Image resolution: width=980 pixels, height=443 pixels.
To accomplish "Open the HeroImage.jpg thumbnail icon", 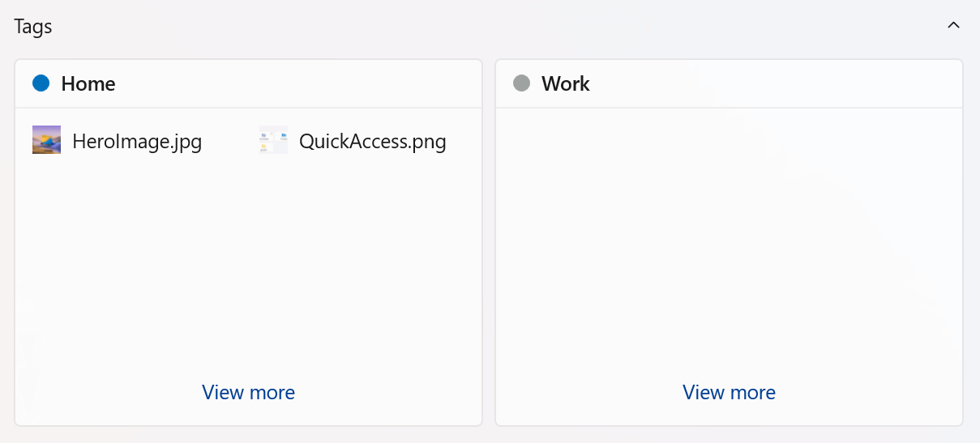I will pyautogui.click(x=46, y=140).
